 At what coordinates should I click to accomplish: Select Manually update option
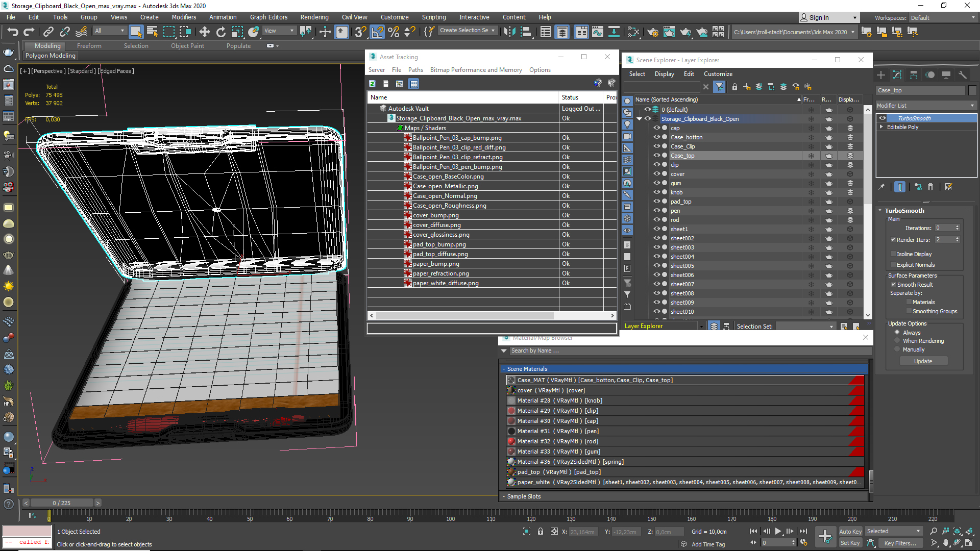click(x=897, y=349)
